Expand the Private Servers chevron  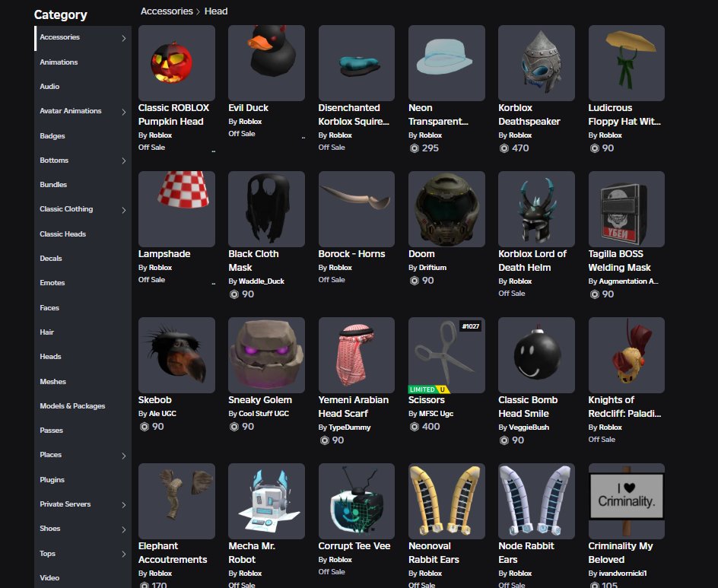click(x=124, y=504)
